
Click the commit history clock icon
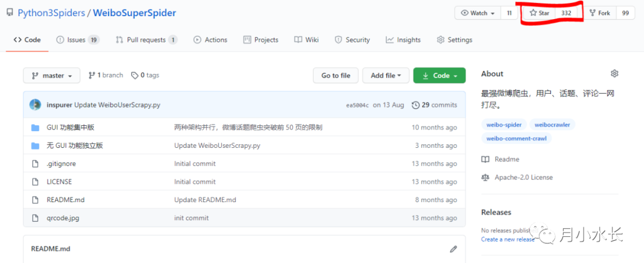416,105
